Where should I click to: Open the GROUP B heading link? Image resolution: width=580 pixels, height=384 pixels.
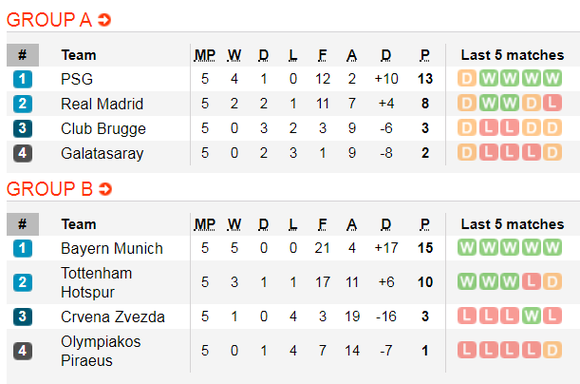click(x=50, y=189)
